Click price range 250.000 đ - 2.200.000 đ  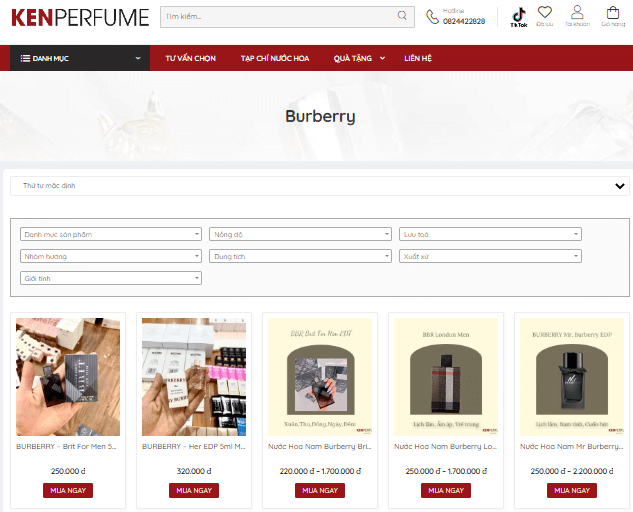click(572, 471)
